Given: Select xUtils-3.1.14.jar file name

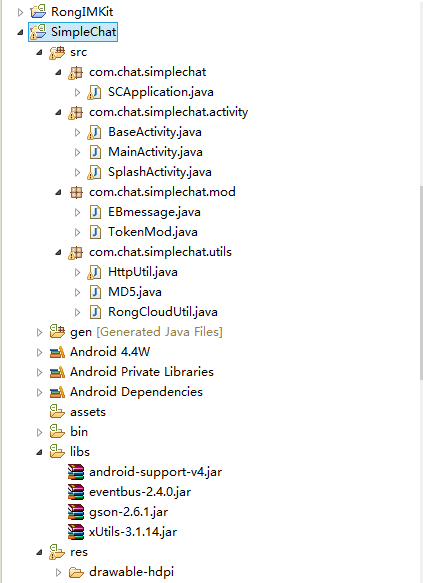Looking at the screenshot, I should pos(133,532).
